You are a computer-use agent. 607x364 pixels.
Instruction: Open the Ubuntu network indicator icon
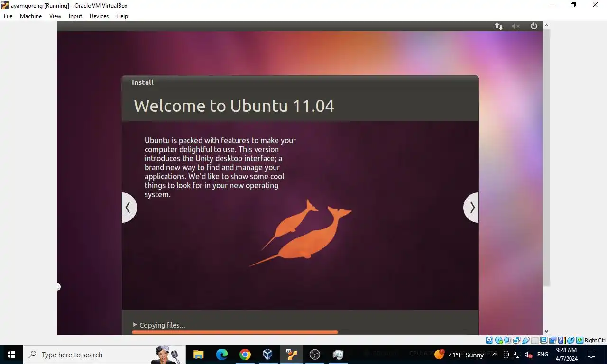(x=499, y=26)
